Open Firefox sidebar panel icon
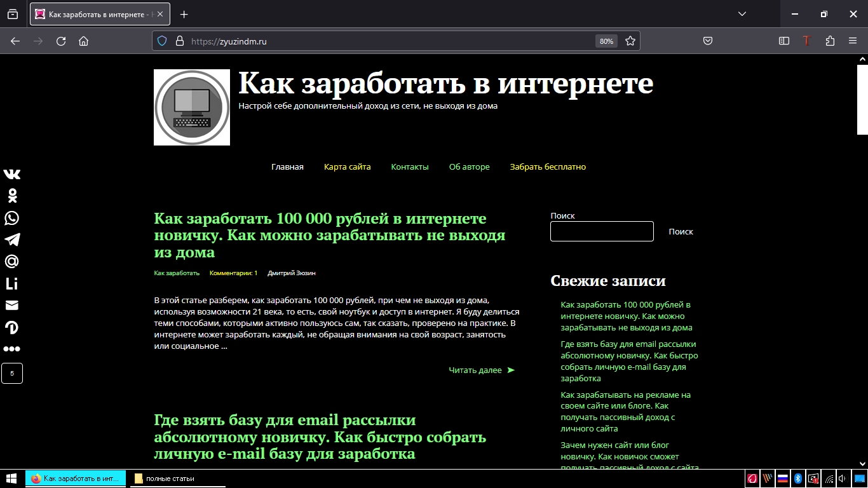Viewport: 868px width, 488px height. [x=784, y=41]
